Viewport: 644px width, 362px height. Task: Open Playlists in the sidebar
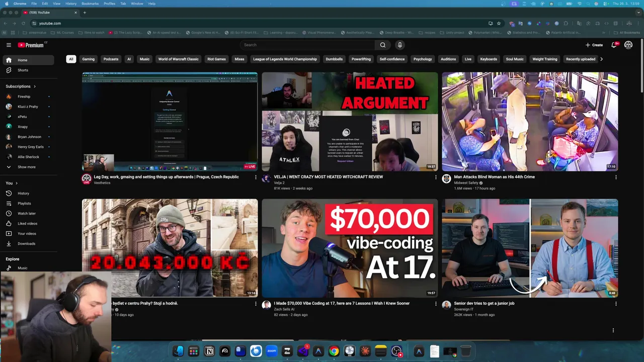[27, 203]
